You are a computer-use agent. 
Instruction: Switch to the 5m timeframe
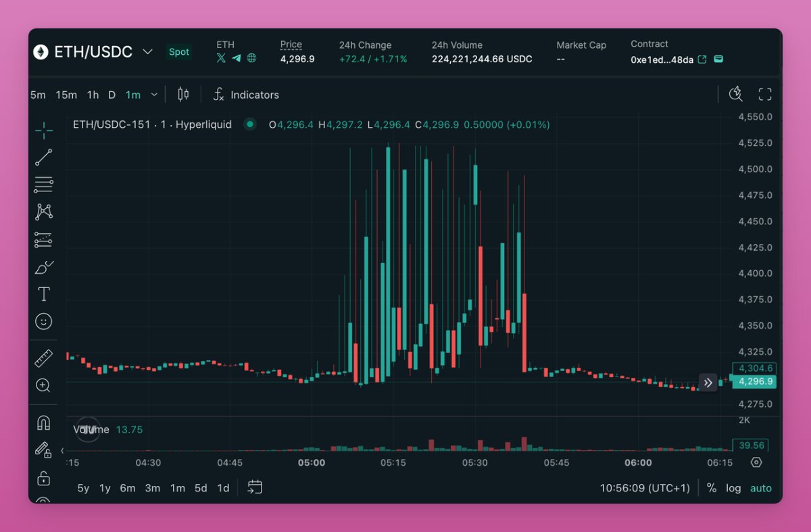pos(38,95)
